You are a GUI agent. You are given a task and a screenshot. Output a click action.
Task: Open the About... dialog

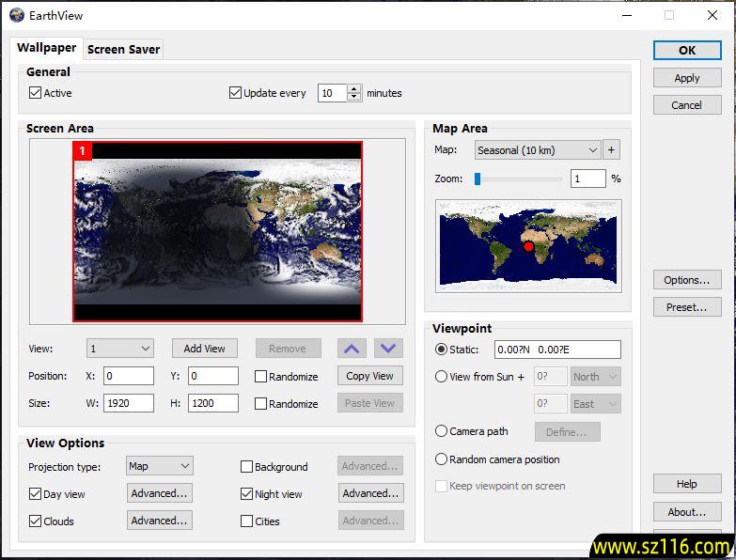[687, 512]
